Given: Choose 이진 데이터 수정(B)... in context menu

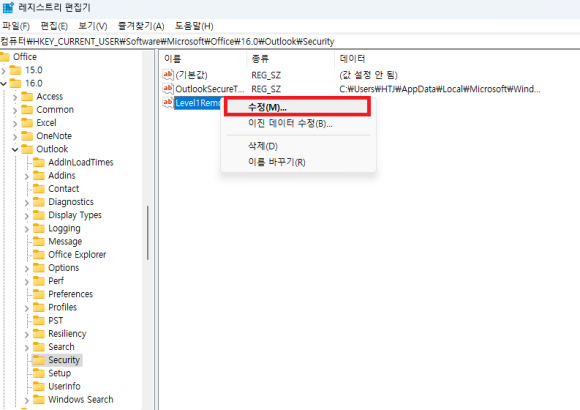Looking at the screenshot, I should tap(290, 123).
